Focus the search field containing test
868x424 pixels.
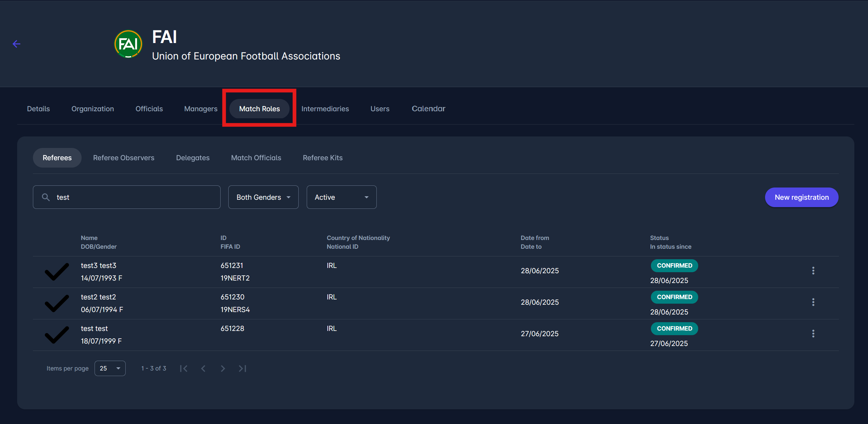[133, 197]
